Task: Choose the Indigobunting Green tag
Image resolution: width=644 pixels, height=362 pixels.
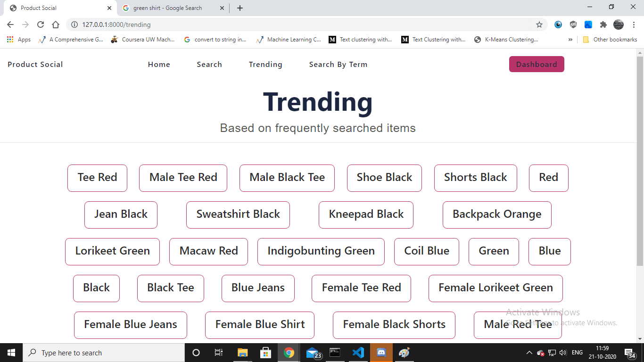Action: [321, 252]
